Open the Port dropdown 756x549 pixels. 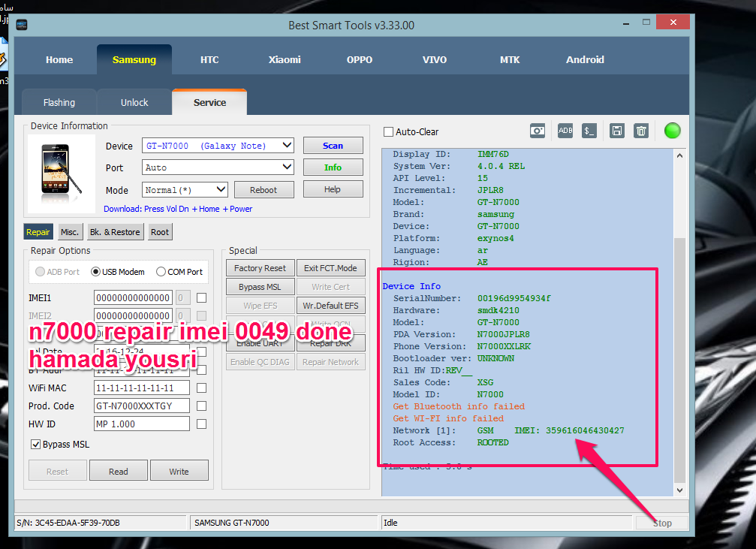click(x=218, y=167)
